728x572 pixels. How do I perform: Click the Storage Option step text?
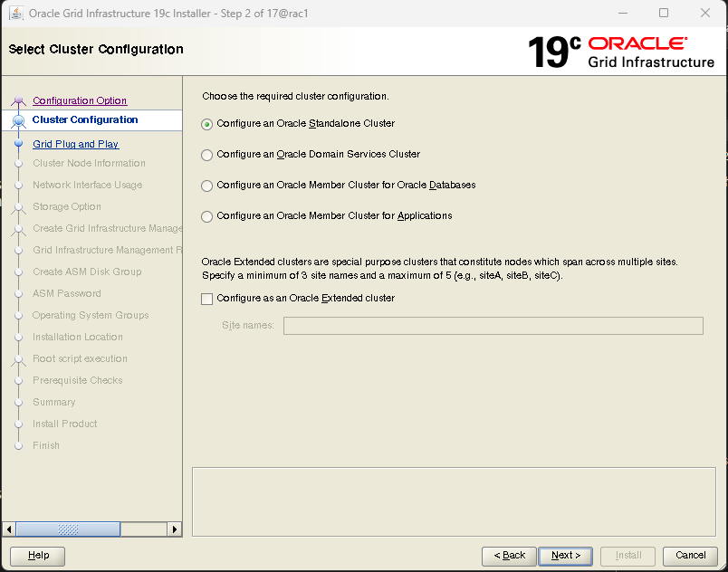click(67, 206)
